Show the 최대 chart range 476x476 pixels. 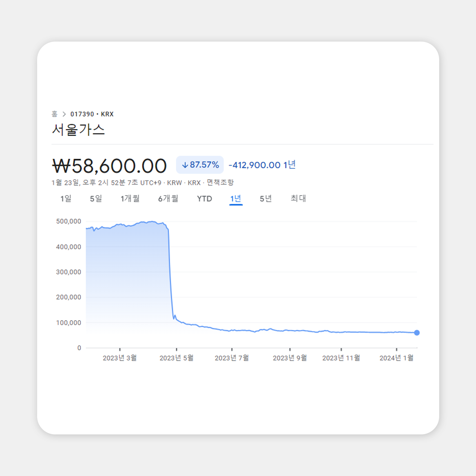298,199
